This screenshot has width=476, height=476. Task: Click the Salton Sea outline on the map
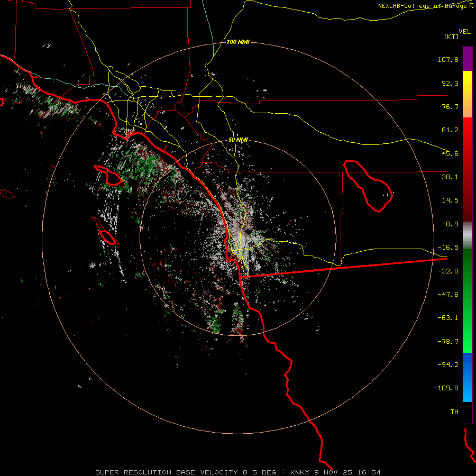(368, 186)
